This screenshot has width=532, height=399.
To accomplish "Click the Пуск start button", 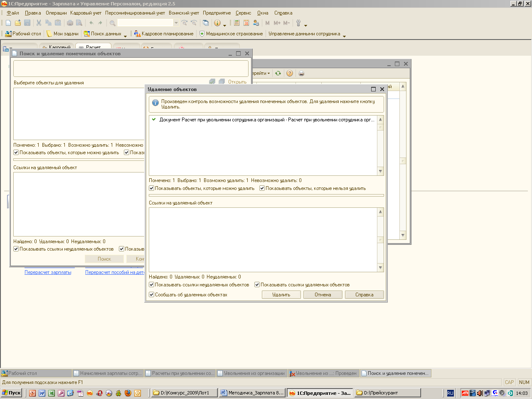I will (x=12, y=393).
